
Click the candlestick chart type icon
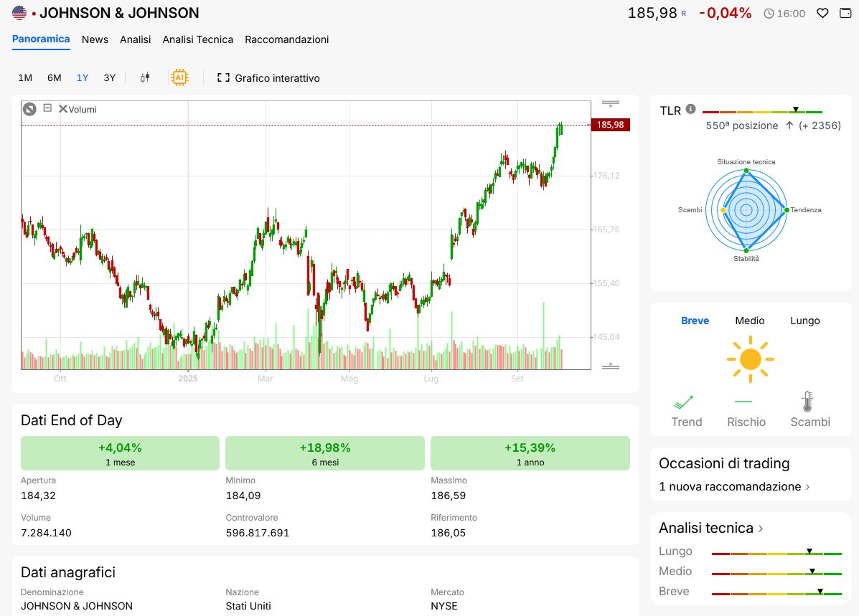click(x=144, y=77)
